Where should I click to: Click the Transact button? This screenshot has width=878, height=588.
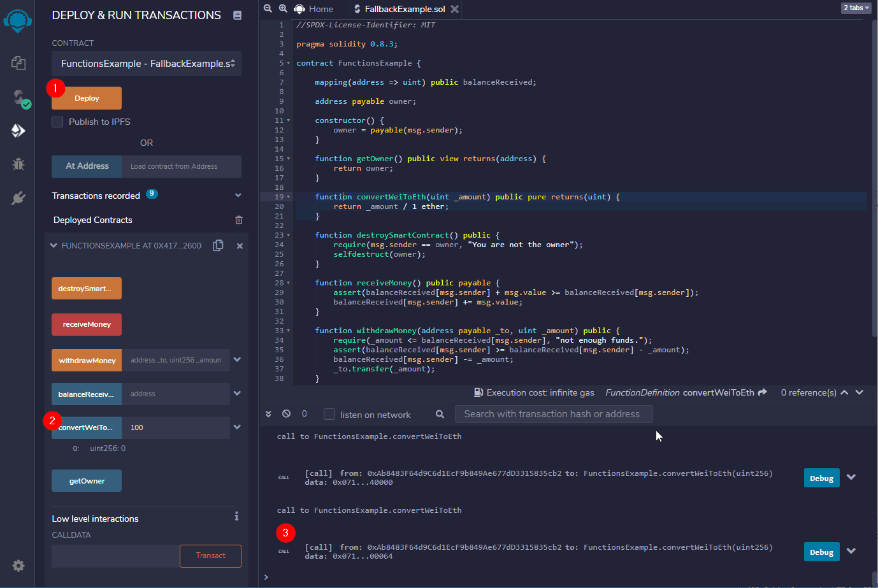(x=210, y=556)
